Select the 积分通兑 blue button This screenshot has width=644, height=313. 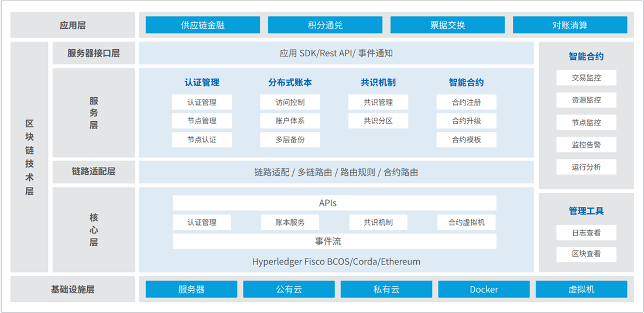tap(325, 25)
